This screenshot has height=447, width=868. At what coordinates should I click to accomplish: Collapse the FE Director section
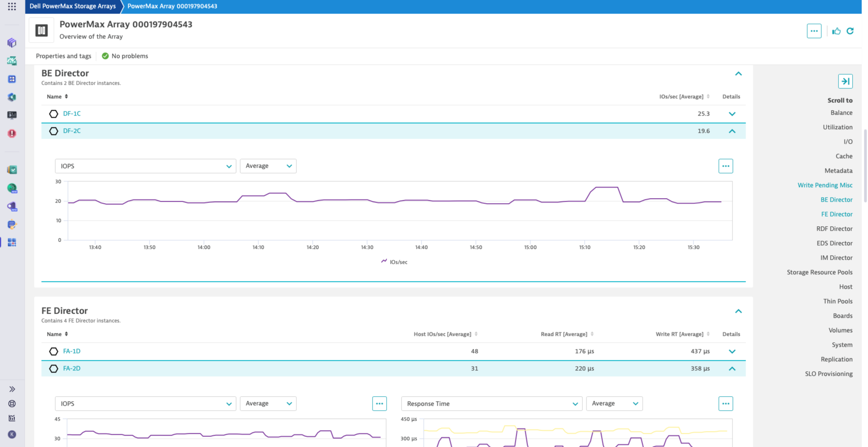coord(738,311)
